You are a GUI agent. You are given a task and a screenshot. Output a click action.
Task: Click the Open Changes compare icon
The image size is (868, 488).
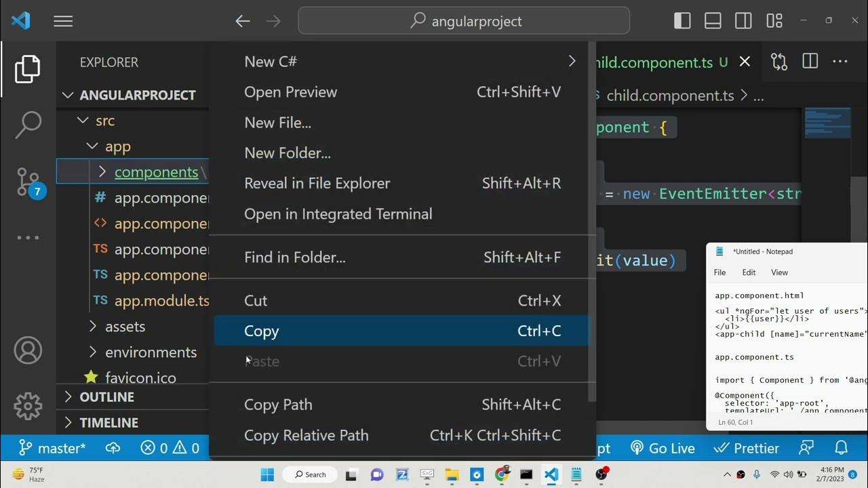[x=779, y=62]
